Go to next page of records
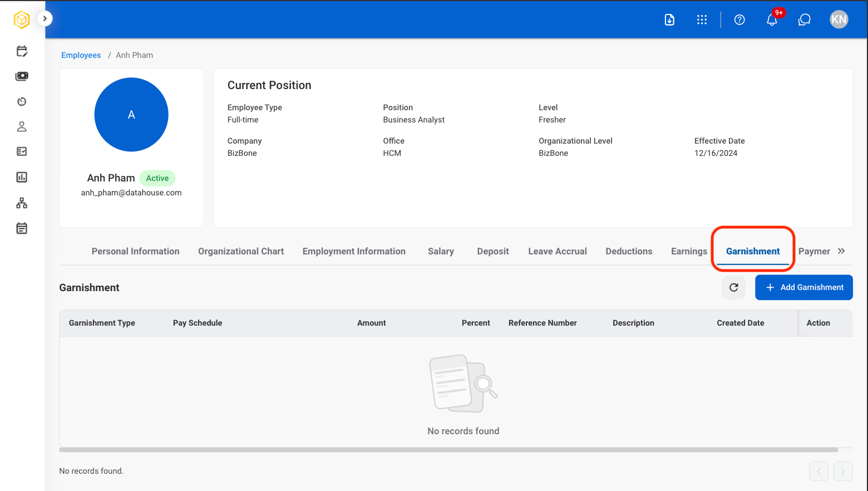The height and width of the screenshot is (491, 868). (x=843, y=471)
